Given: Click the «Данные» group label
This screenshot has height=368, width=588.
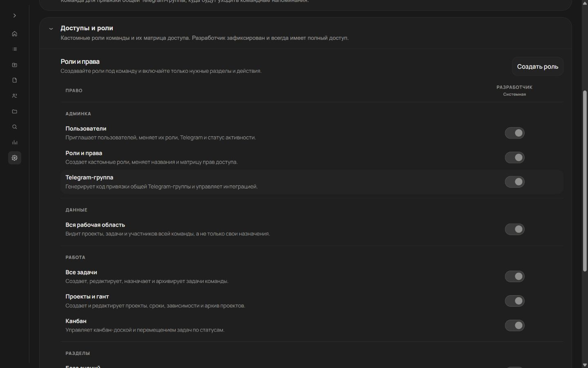Looking at the screenshot, I should [76, 210].
